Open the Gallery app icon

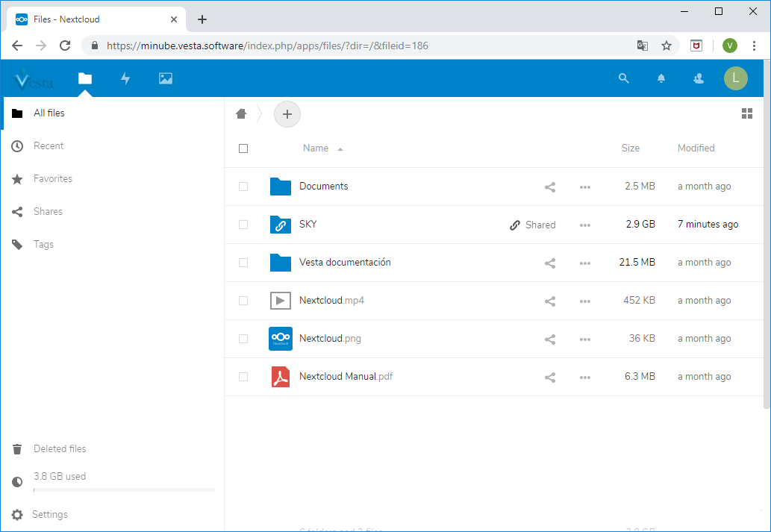pyautogui.click(x=166, y=78)
